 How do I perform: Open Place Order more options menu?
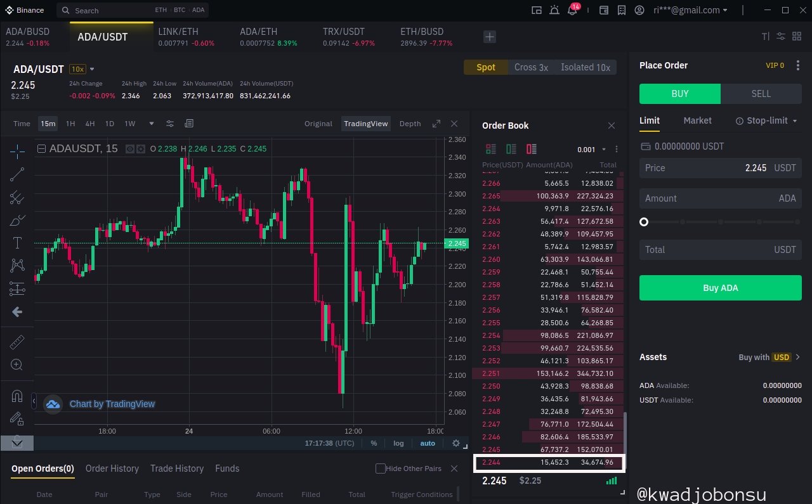point(799,65)
